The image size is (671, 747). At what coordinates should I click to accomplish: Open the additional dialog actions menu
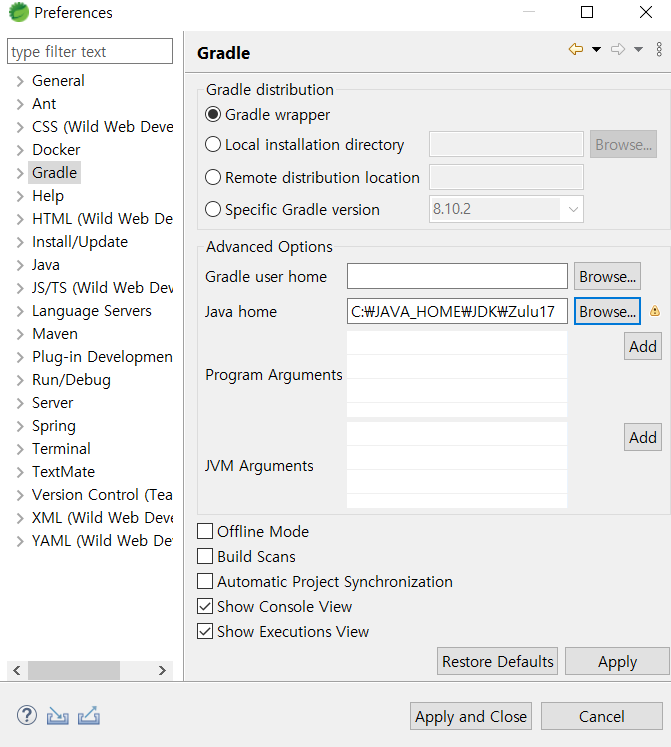659,49
